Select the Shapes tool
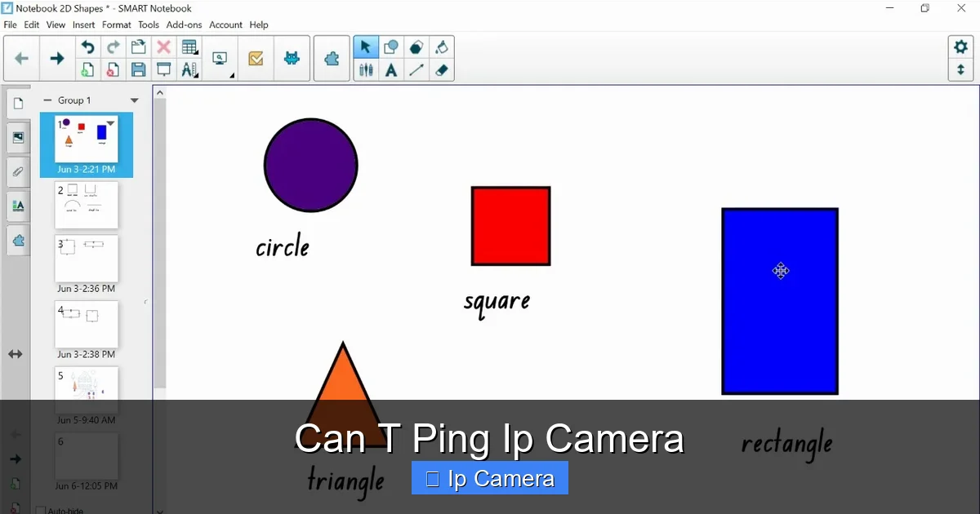Viewport: 980px width, 514px height. (x=391, y=47)
